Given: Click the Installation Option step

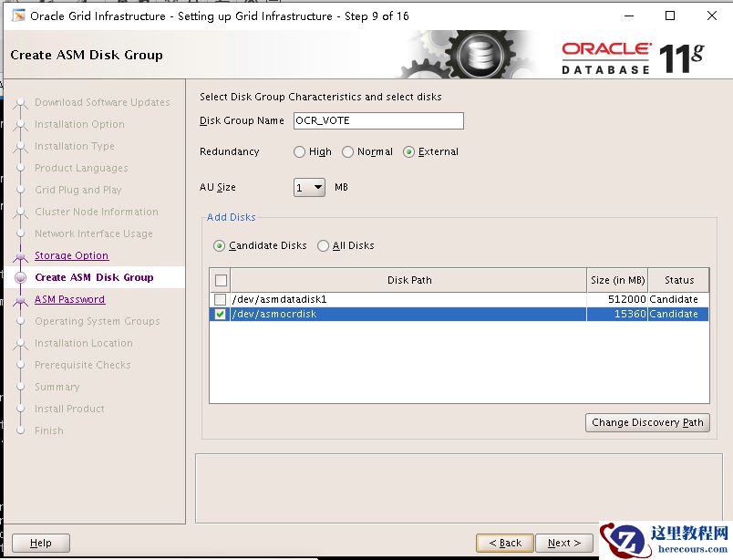Looking at the screenshot, I should (x=79, y=124).
